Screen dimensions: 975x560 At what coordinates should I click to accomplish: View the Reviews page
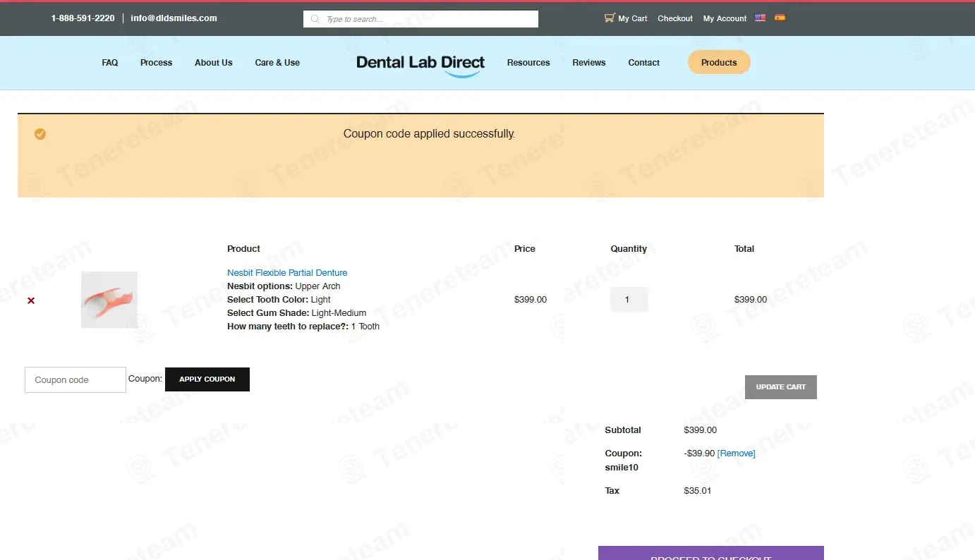click(x=589, y=63)
